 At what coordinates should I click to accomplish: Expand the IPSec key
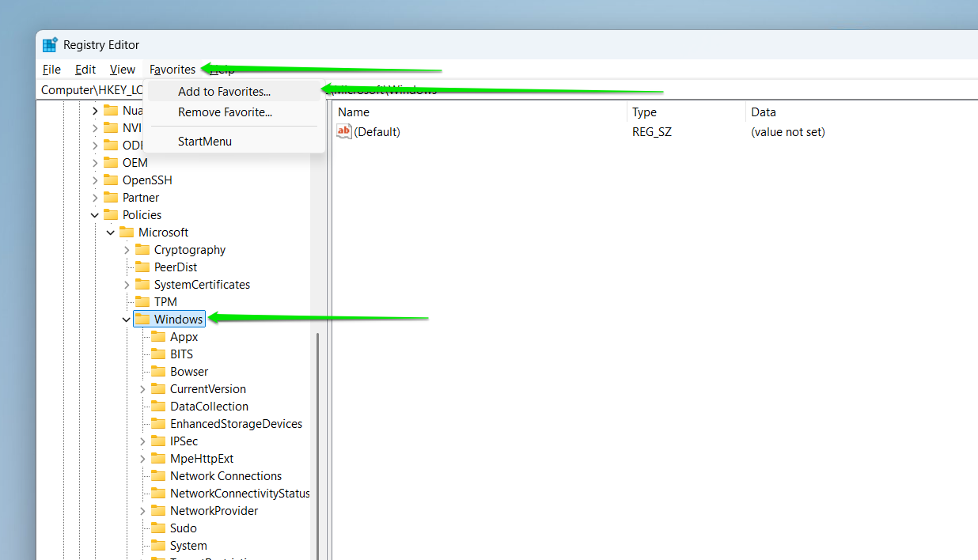142,441
